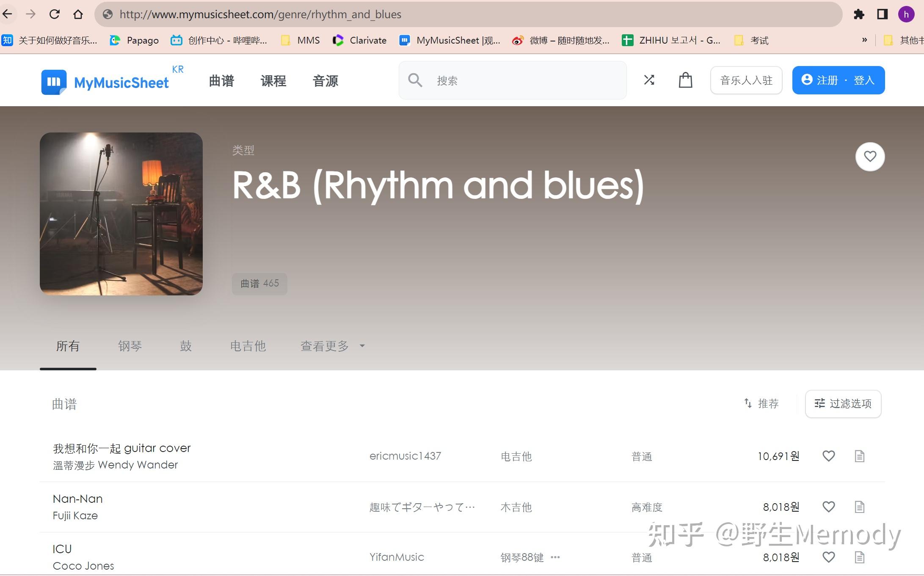Favorite the R&B genre with the heart button

coord(870,157)
